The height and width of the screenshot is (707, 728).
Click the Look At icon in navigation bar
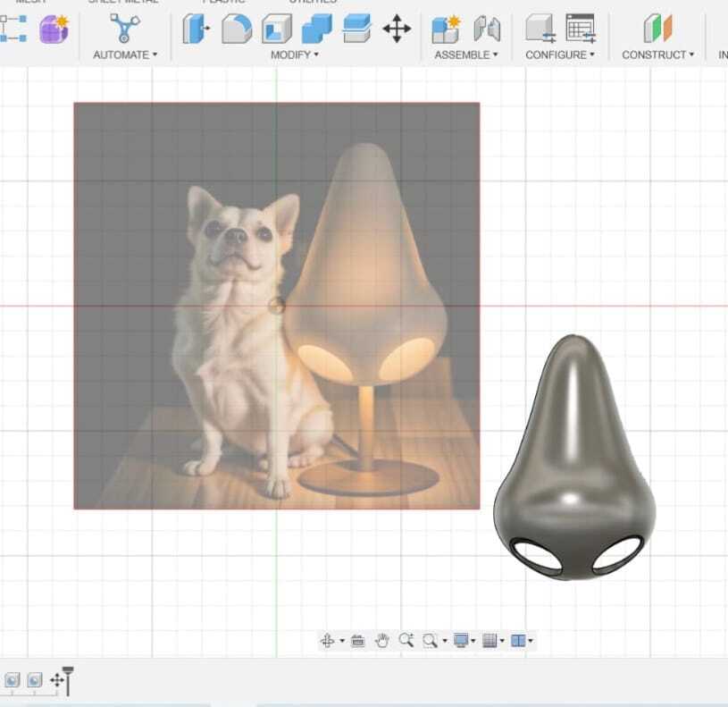coord(357,640)
